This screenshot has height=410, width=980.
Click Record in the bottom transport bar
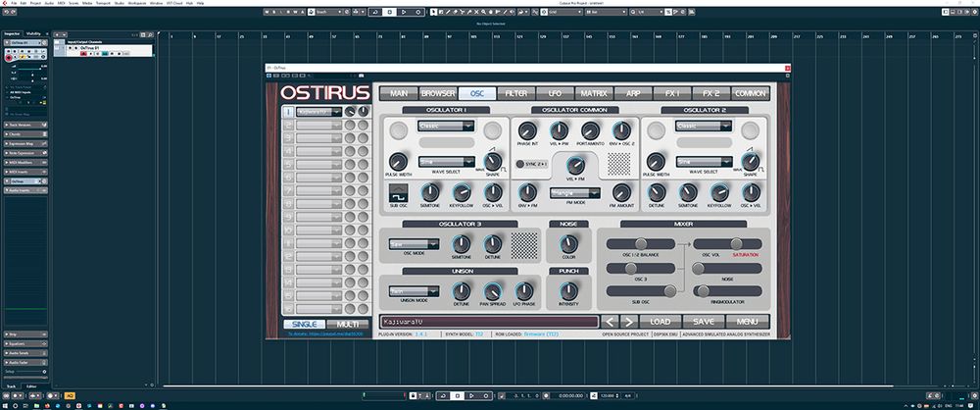[486, 395]
